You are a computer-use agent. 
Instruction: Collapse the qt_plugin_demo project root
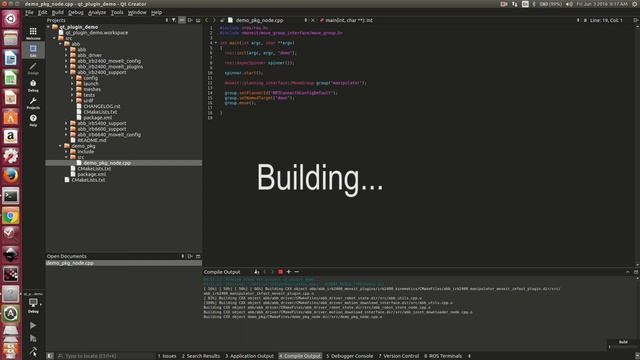tap(49, 27)
